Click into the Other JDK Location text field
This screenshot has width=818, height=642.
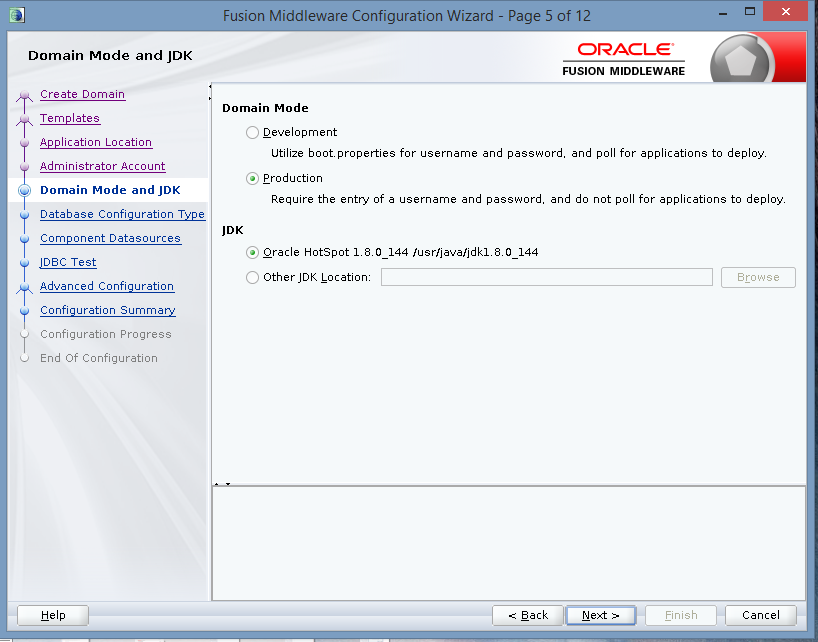pos(547,277)
